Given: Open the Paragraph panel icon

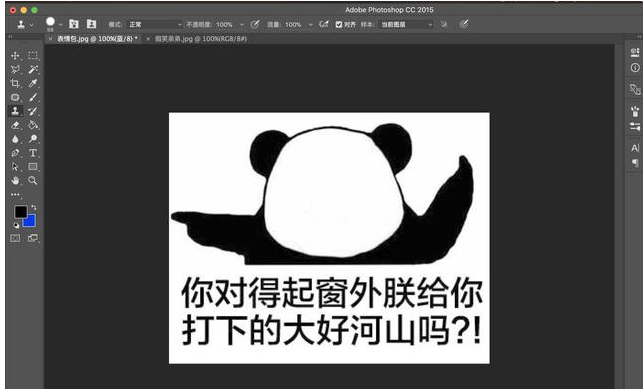Looking at the screenshot, I should (x=635, y=163).
